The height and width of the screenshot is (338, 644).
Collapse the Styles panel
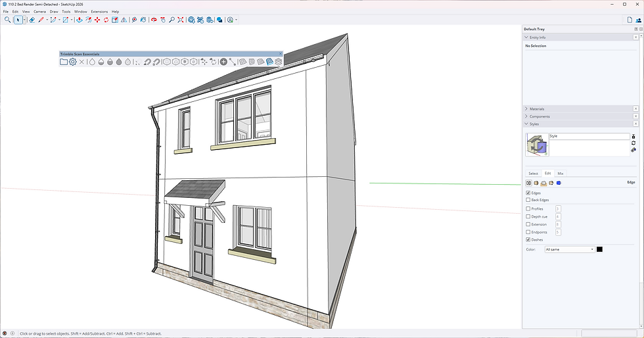pos(526,124)
